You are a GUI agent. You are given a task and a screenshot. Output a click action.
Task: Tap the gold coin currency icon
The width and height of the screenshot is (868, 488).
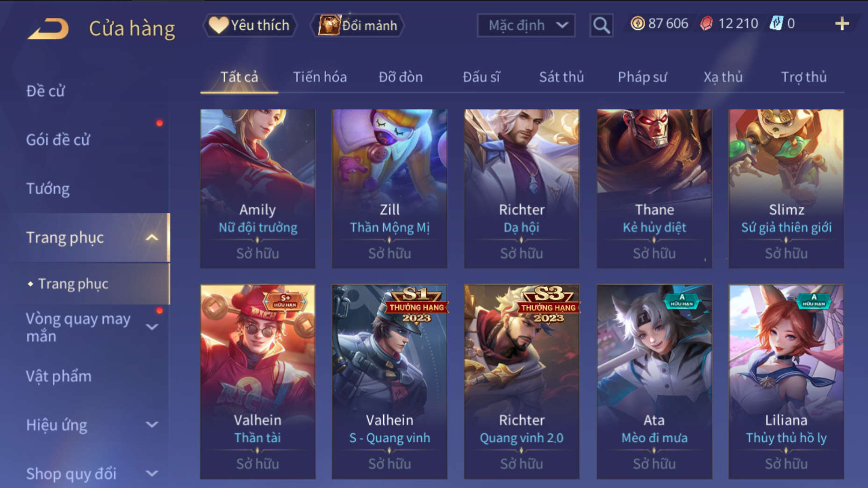coord(637,23)
